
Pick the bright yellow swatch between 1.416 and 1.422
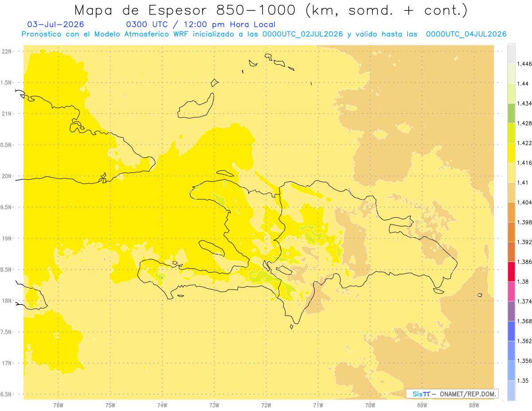511,153
